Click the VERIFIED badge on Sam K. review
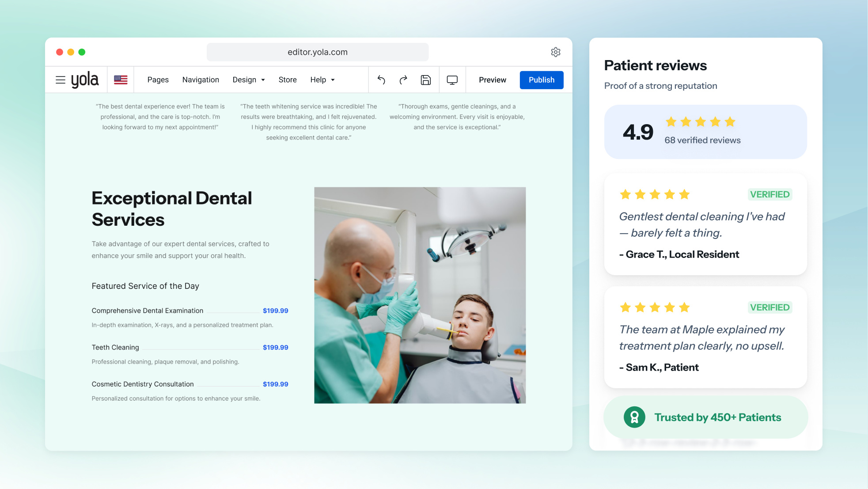 point(770,307)
